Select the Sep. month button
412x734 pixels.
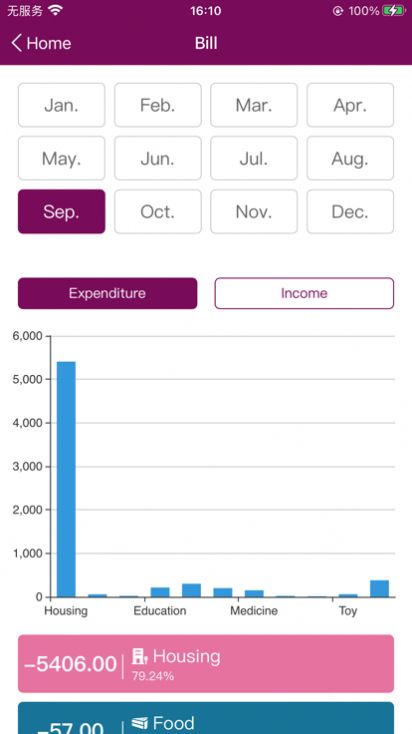pos(62,212)
